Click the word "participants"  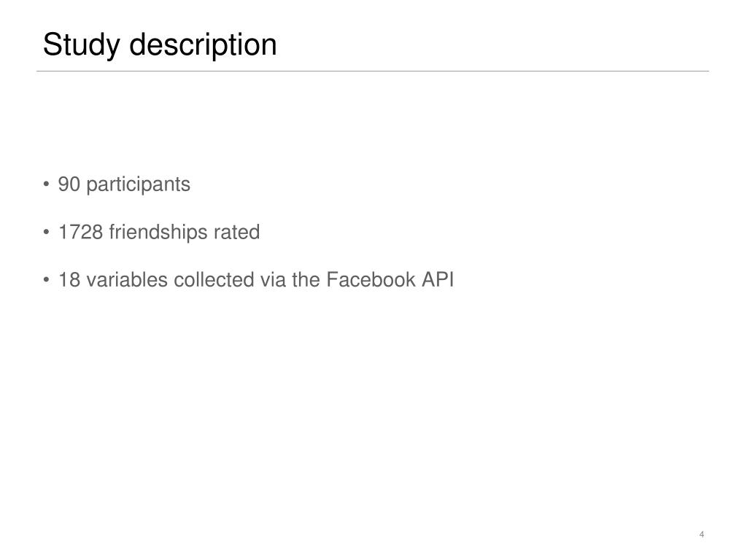click(x=138, y=185)
